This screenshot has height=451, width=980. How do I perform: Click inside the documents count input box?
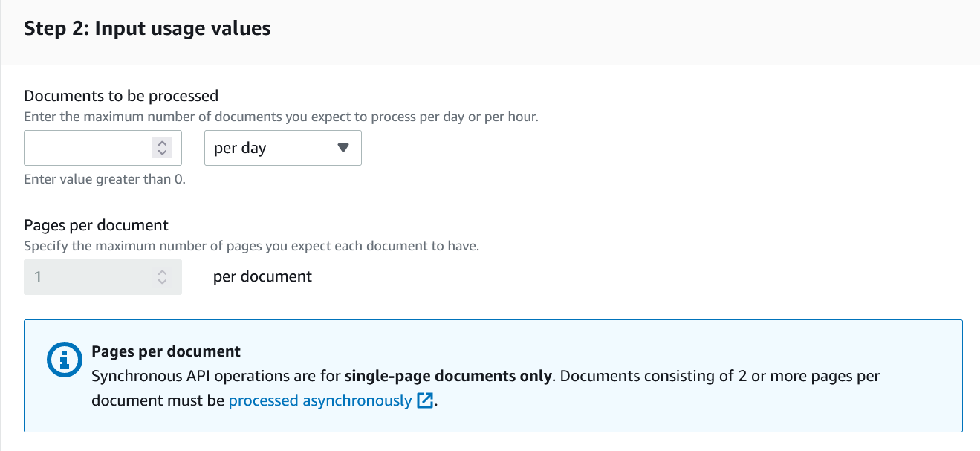(89, 148)
